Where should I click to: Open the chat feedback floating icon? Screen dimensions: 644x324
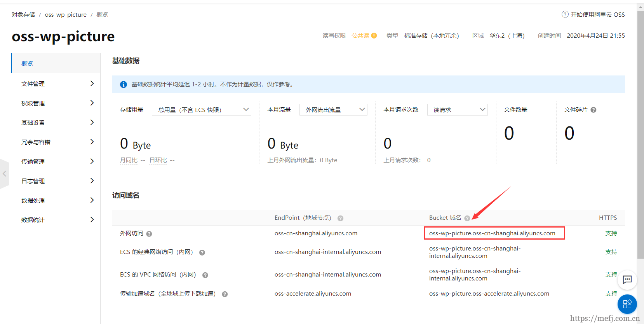627,280
